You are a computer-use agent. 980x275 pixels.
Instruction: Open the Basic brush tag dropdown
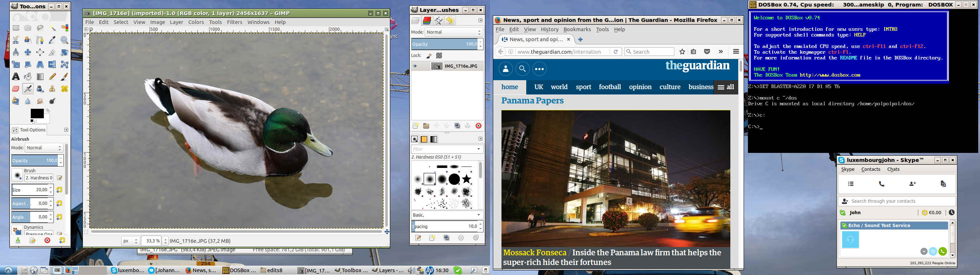447,215
